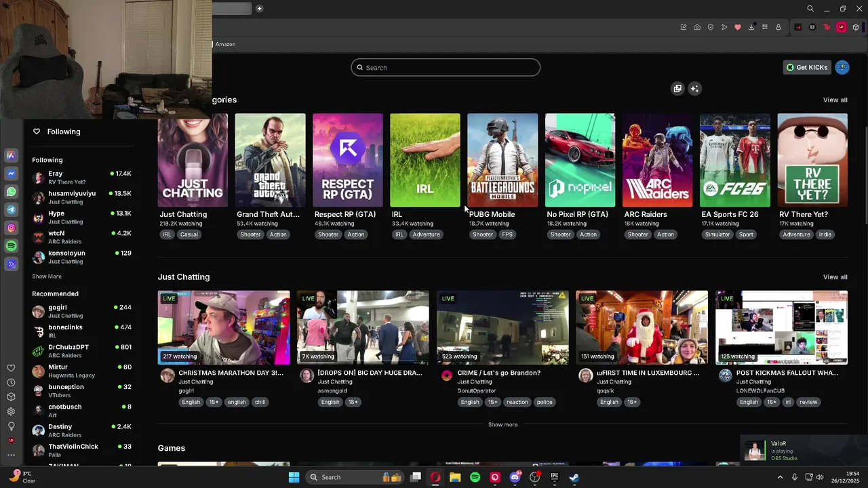Viewport: 868px width, 488px height.
Task: Click the cat face extension icon
Action: pyautogui.click(x=812, y=27)
